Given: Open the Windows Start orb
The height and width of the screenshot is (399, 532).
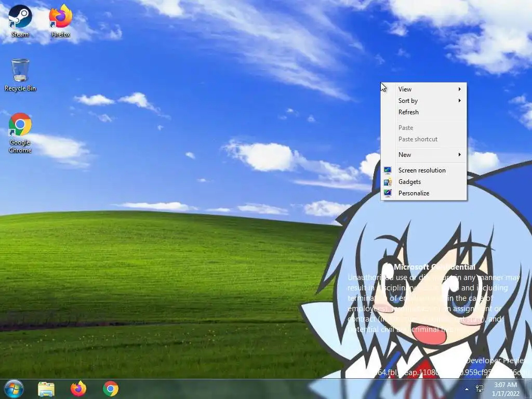Looking at the screenshot, I should 14,389.
